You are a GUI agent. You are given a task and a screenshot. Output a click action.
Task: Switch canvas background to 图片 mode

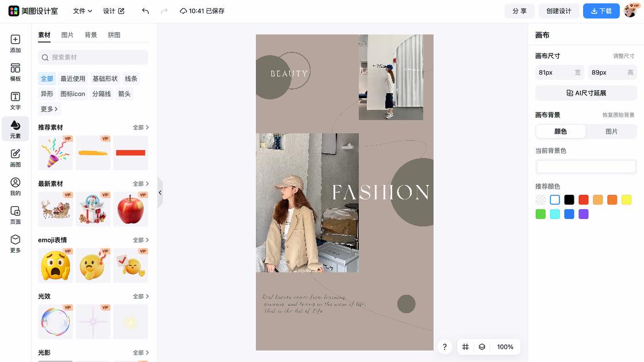(611, 132)
